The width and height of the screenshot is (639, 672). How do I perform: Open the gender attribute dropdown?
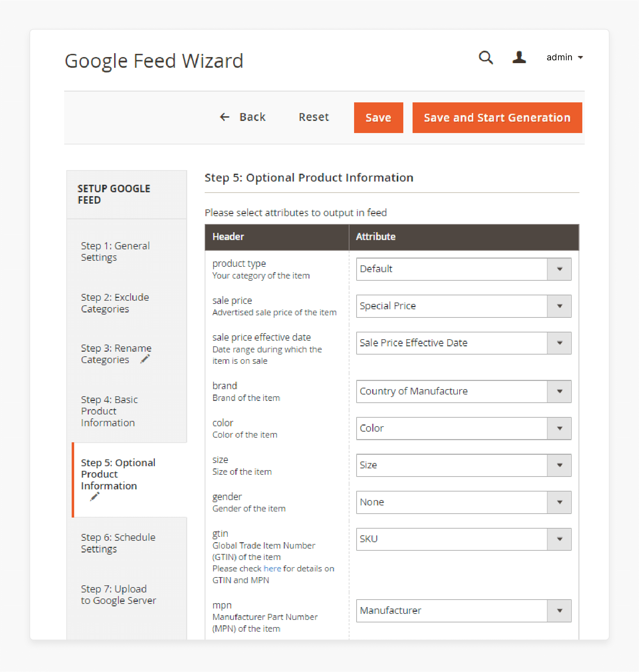coord(464,502)
